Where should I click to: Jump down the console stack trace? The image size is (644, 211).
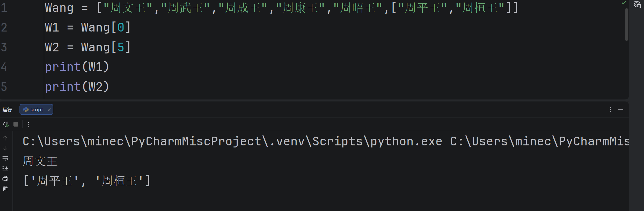(x=5, y=148)
